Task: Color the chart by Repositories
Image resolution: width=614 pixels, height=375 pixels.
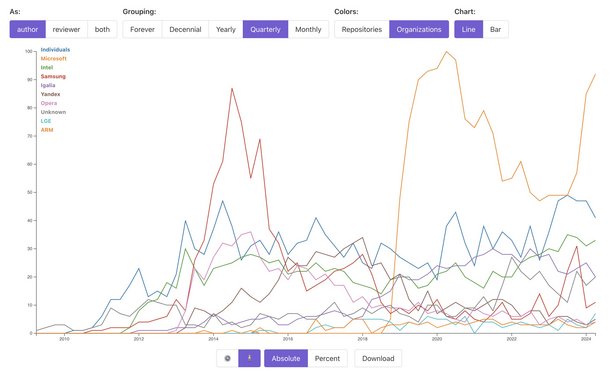Action: pos(361,29)
